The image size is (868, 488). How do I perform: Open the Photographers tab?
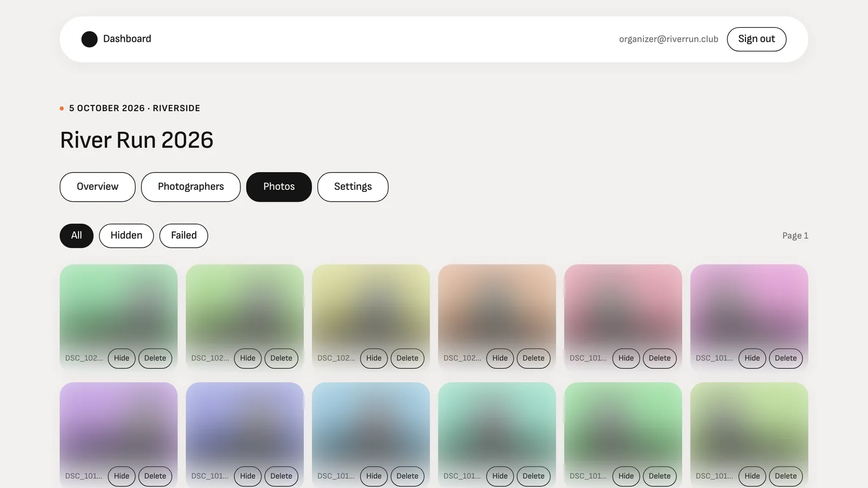coord(190,187)
